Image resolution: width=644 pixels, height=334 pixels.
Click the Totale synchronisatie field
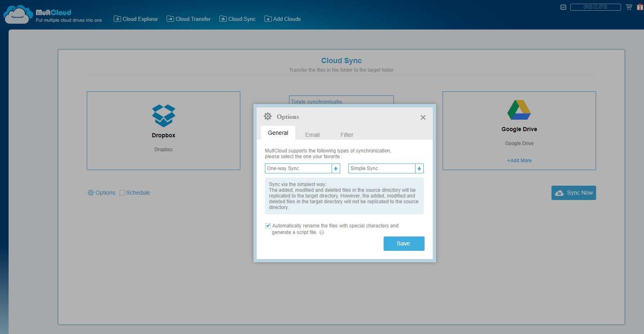click(x=341, y=101)
